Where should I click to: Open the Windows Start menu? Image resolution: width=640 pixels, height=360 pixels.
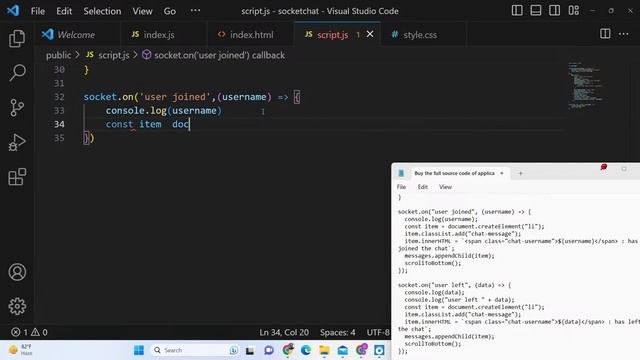pyautogui.click(x=139, y=350)
